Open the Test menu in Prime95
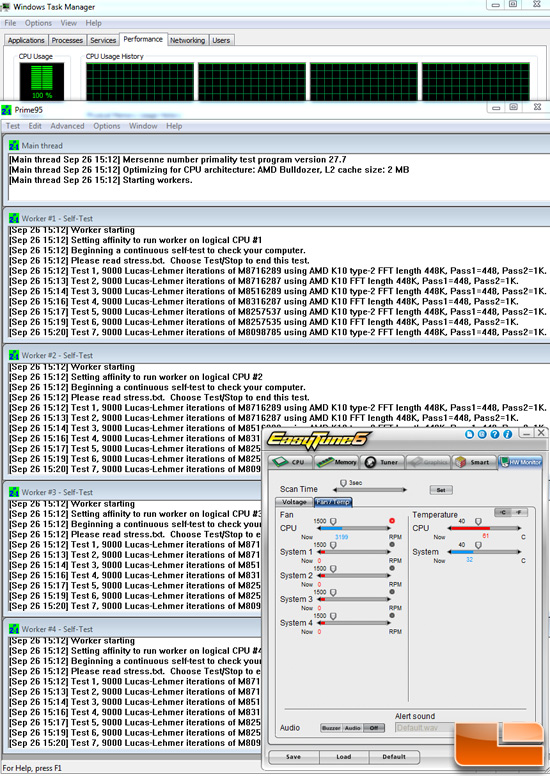 pos(13,126)
